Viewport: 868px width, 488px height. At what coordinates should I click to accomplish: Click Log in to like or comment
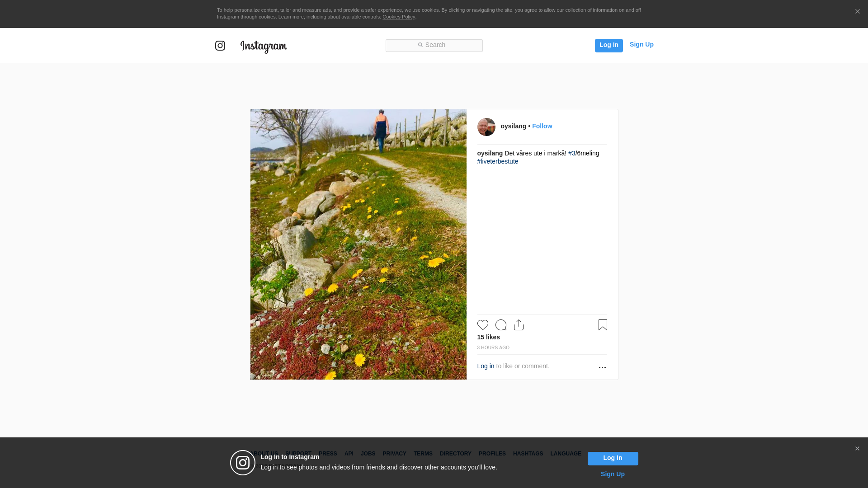[486, 366]
